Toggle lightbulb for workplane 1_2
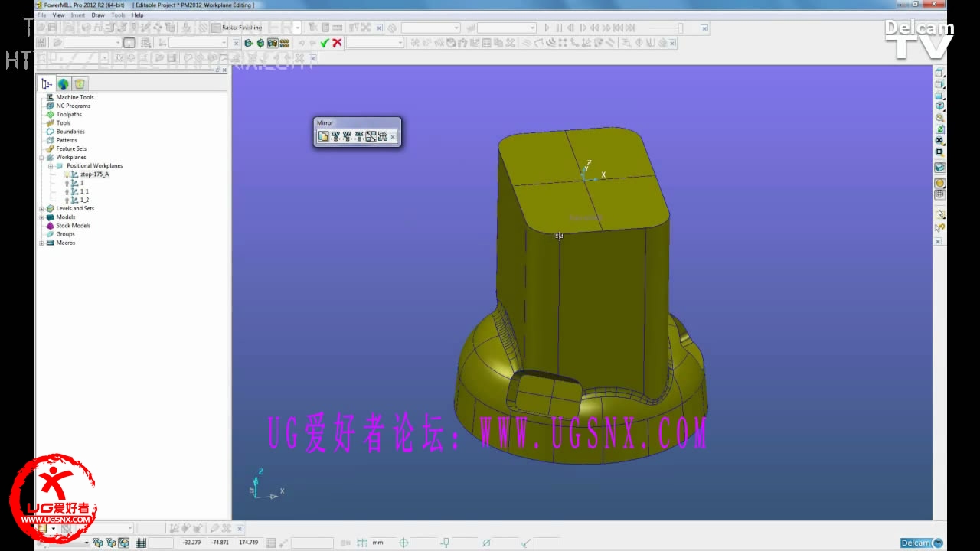This screenshot has width=980, height=551. pyautogui.click(x=67, y=200)
